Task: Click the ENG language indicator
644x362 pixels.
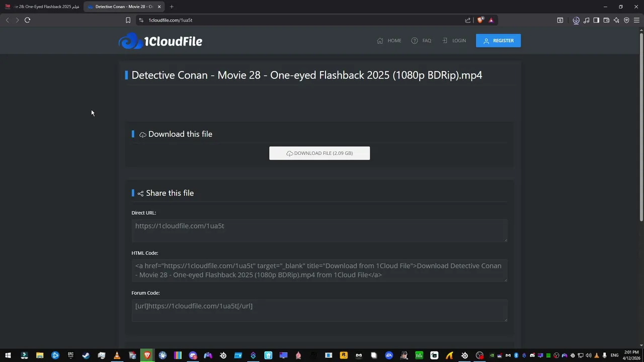Action: click(614, 355)
